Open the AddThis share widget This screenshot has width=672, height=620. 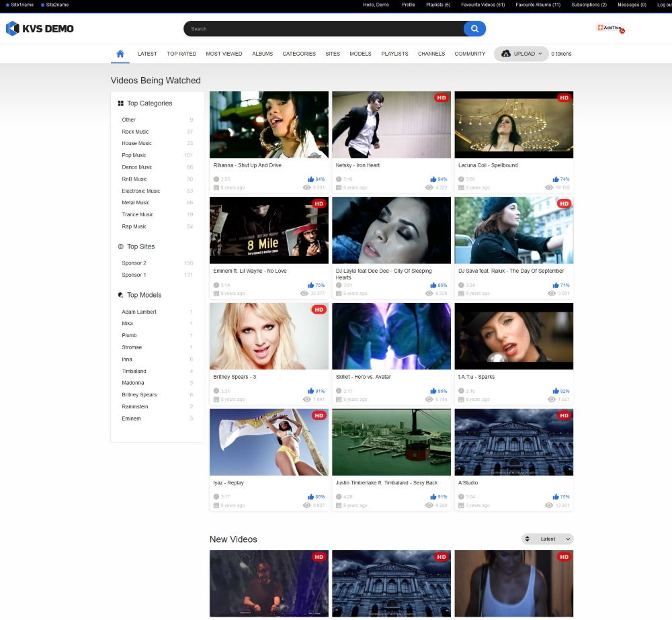(611, 28)
